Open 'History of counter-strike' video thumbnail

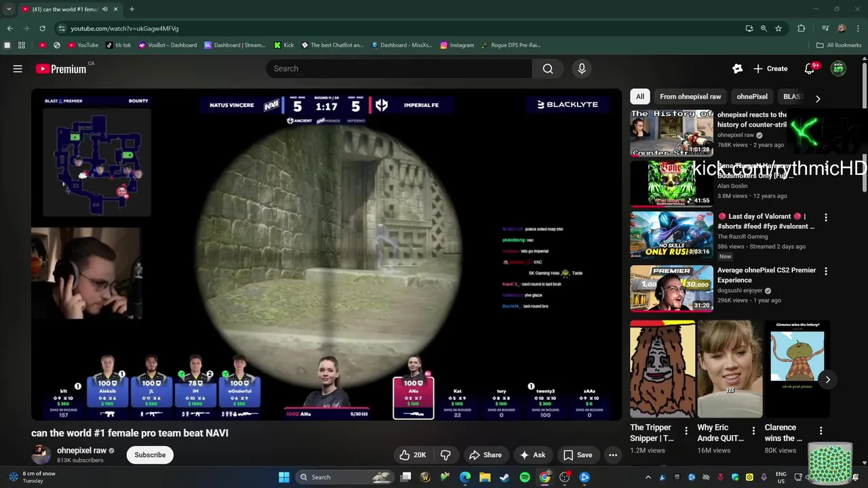[671, 134]
